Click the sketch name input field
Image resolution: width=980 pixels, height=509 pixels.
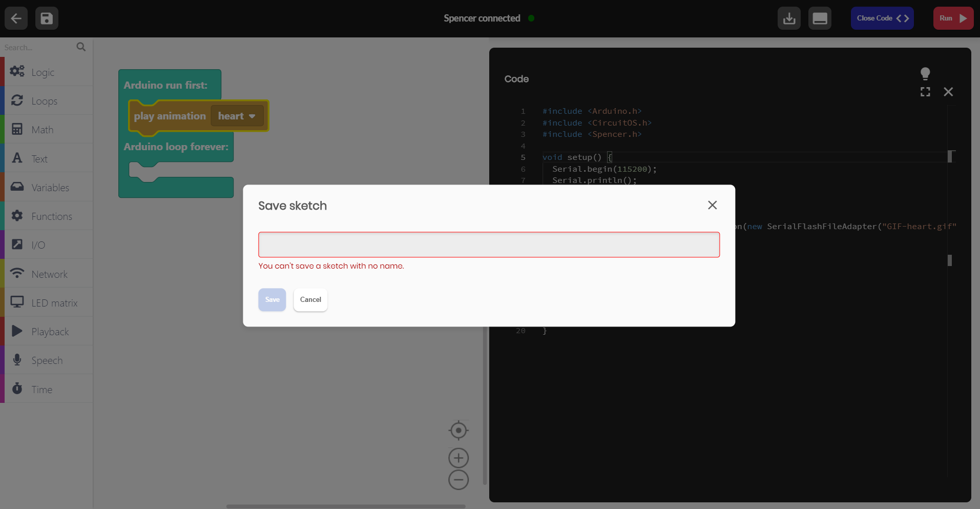click(x=489, y=245)
